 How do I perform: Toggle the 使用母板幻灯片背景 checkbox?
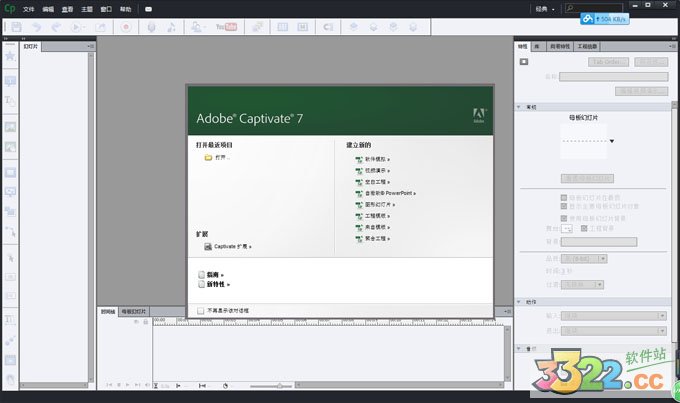[x=563, y=217]
